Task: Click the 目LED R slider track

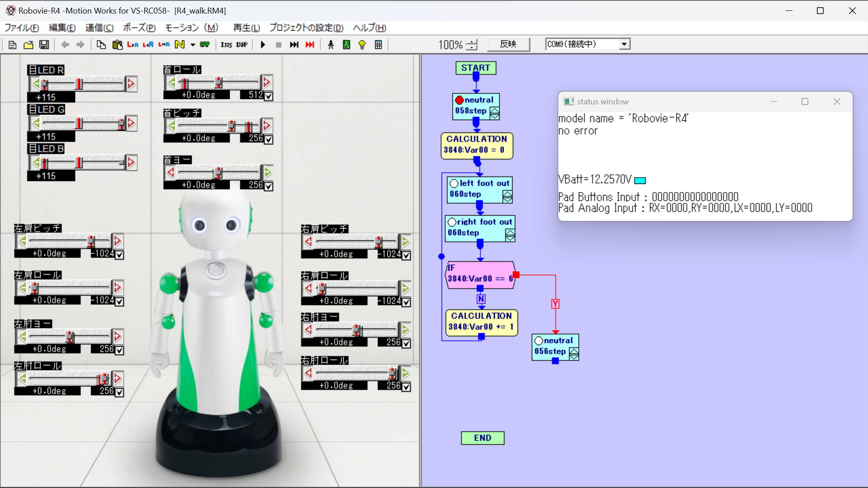Action: point(102,84)
